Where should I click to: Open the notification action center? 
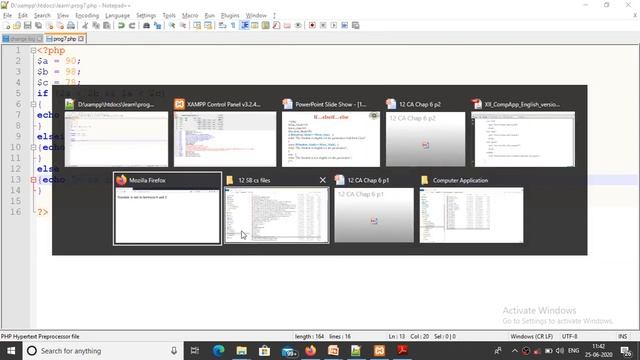625,351
